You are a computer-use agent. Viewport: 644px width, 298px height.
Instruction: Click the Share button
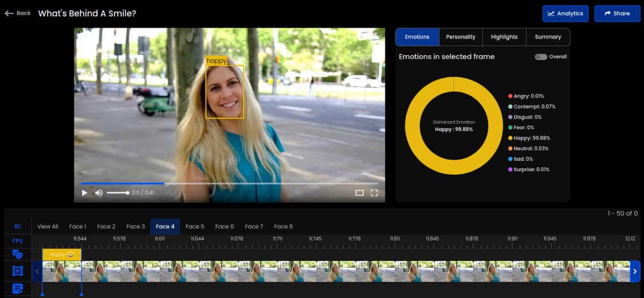(x=617, y=13)
